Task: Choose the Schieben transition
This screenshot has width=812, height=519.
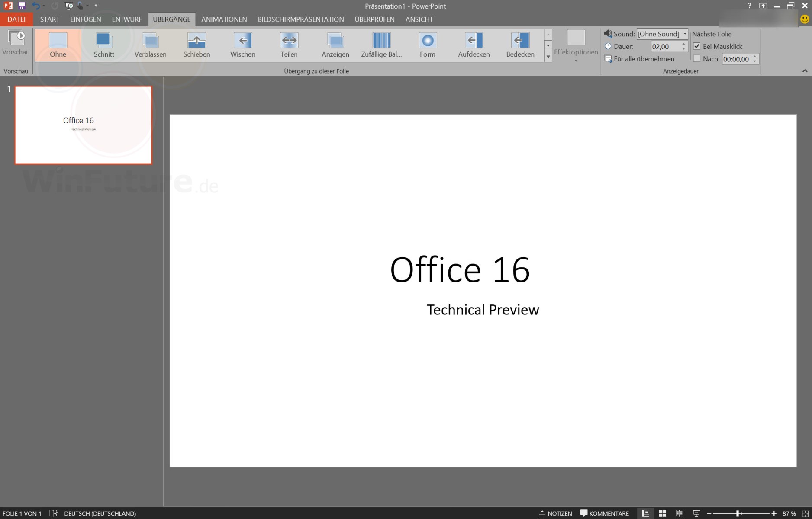Action: click(x=197, y=45)
